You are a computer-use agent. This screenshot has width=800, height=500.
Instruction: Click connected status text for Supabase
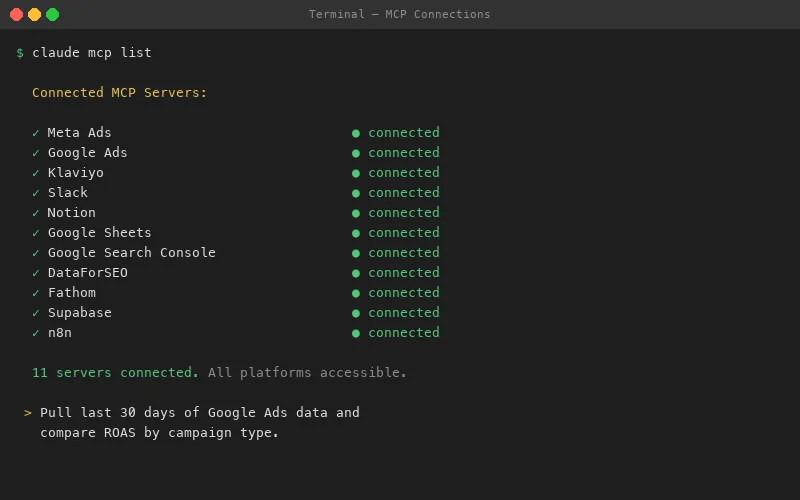click(404, 313)
